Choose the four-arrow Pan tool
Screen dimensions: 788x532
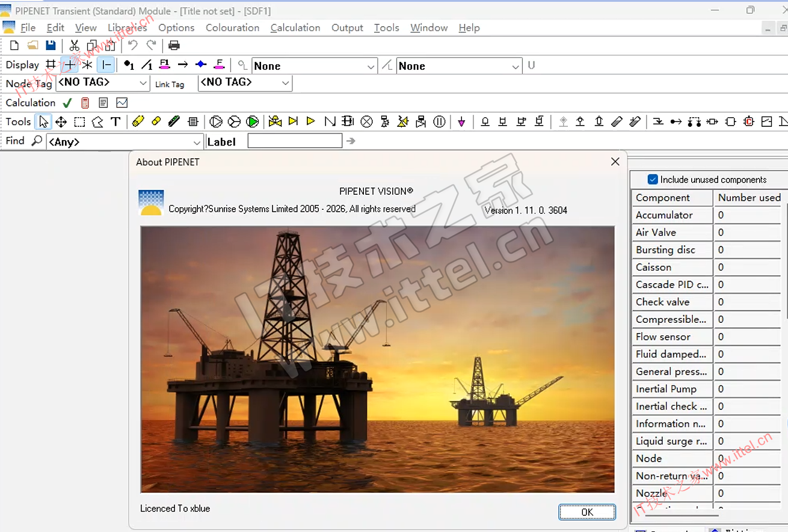coord(61,122)
